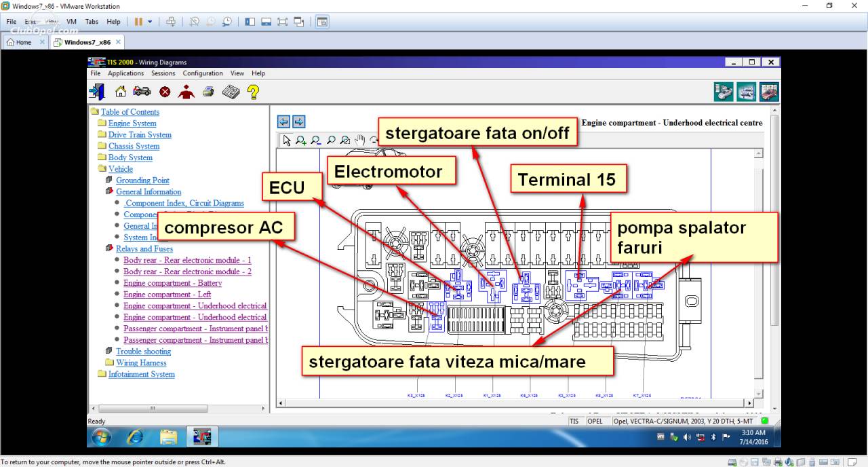Screen dimensions: 868x467
Task: Open Internet Explorer from taskbar
Action: tap(135, 436)
